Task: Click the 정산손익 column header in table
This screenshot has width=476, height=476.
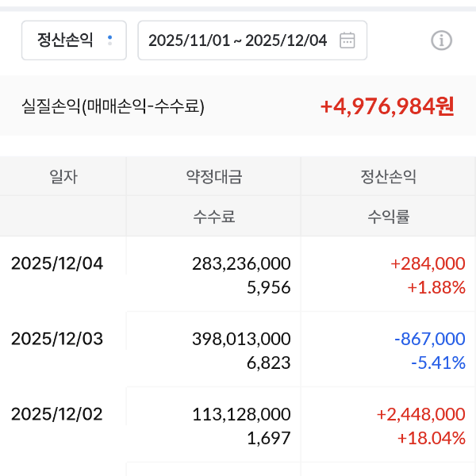Action: [388, 177]
